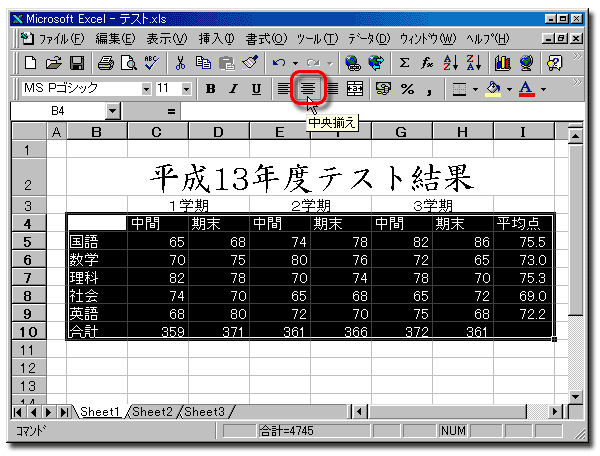
Task: Apply yellow fill color bucket
Action: point(493,89)
